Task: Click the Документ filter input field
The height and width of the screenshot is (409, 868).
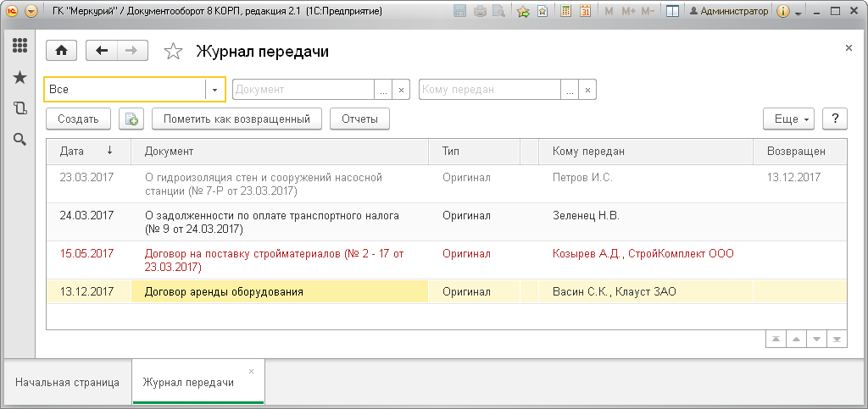Action: pos(303,90)
